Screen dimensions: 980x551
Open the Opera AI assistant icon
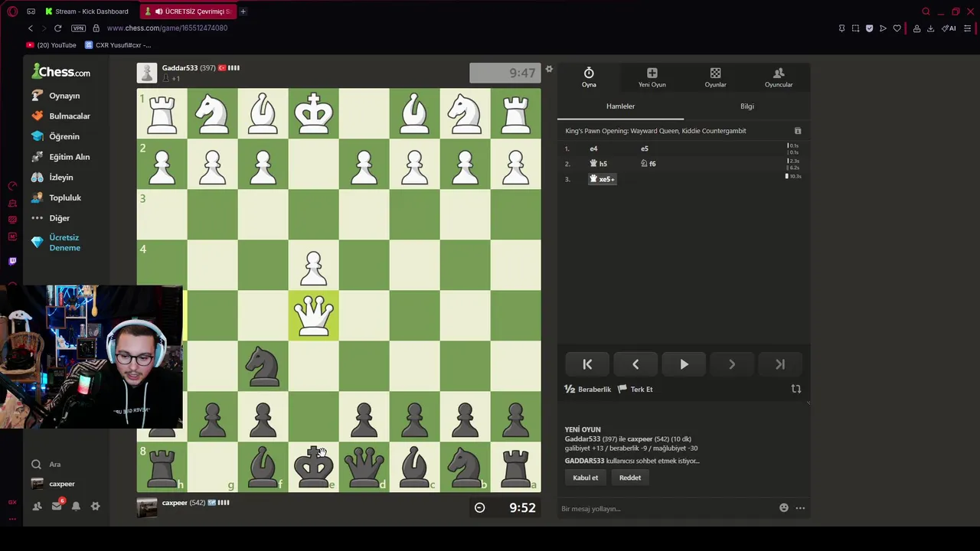point(949,28)
